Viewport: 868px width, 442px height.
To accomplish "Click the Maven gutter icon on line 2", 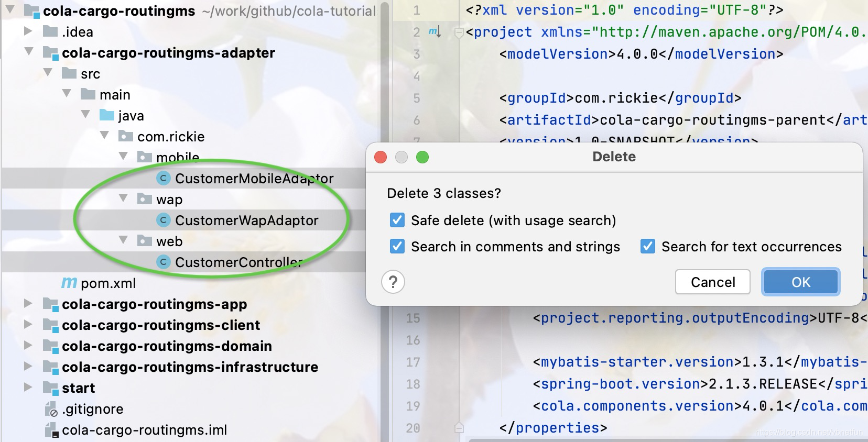I will [435, 32].
